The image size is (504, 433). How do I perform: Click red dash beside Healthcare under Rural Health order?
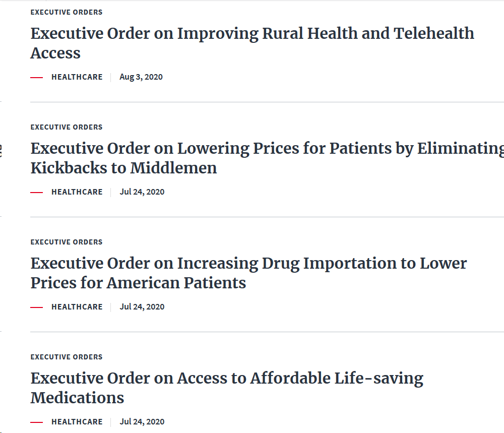coord(37,78)
